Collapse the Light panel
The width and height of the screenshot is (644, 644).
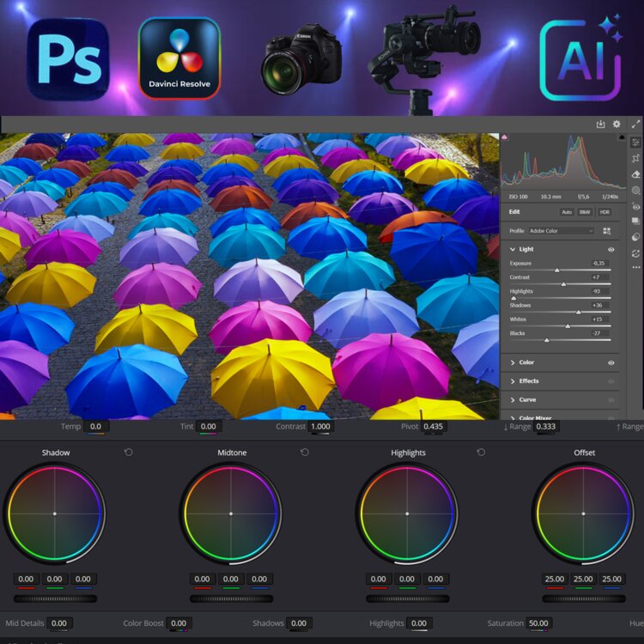coord(513,249)
